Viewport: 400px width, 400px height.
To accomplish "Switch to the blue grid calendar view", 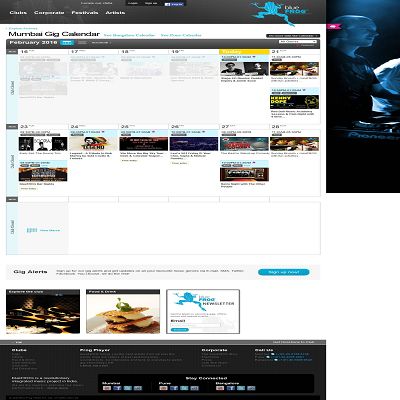I will 67,43.
